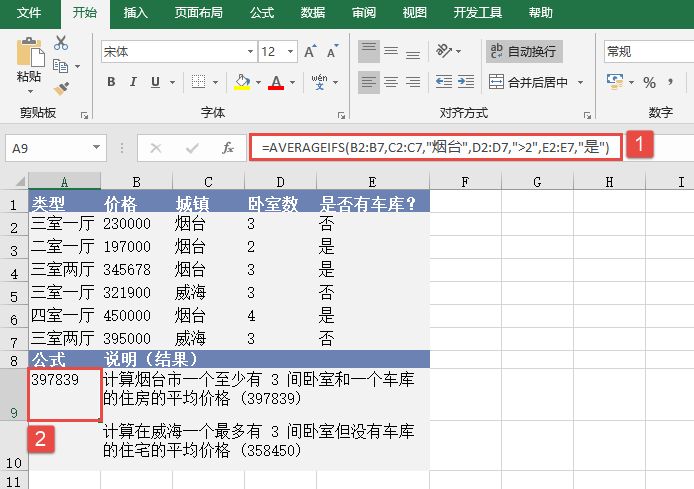Open the 文件 menu
This screenshot has height=489, width=694.
30,13
